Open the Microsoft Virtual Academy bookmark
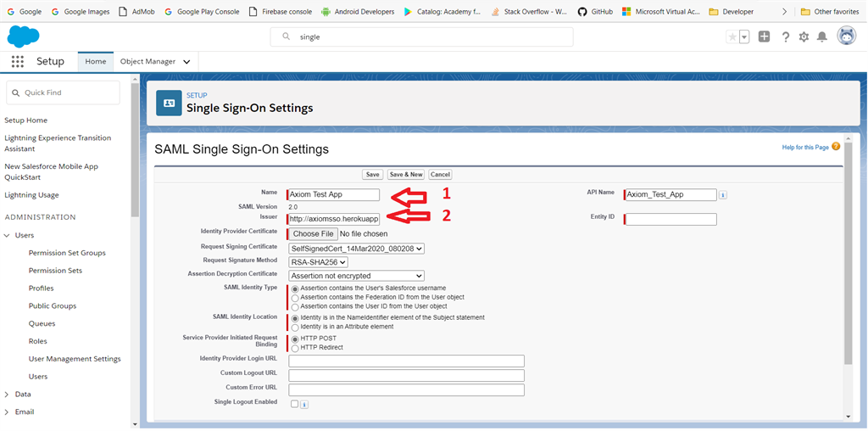This screenshot has width=868, height=431. pyautogui.click(x=660, y=11)
